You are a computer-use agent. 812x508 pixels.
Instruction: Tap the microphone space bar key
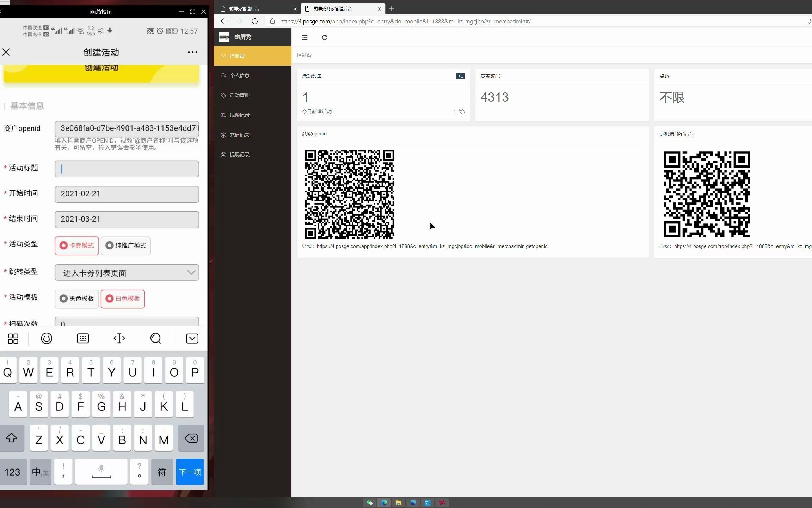(x=101, y=472)
